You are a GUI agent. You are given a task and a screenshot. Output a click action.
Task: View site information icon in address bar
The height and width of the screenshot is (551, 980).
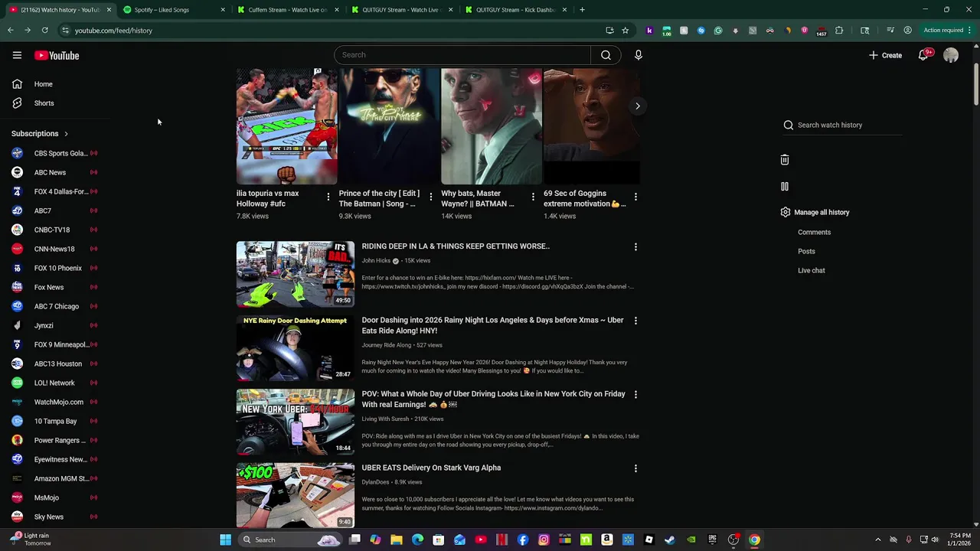click(65, 31)
